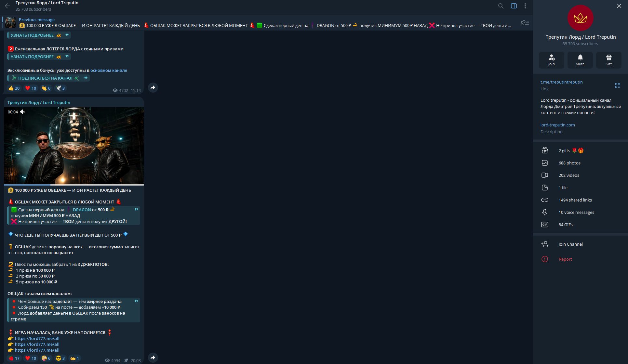Screen dimensions: 628x364
Task: Open the pinned messages list icon
Action: pos(525,22)
